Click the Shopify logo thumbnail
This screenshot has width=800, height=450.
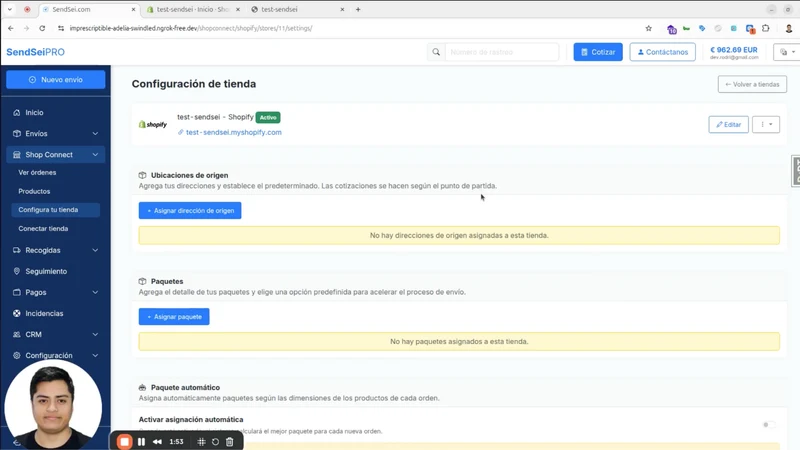tap(153, 124)
